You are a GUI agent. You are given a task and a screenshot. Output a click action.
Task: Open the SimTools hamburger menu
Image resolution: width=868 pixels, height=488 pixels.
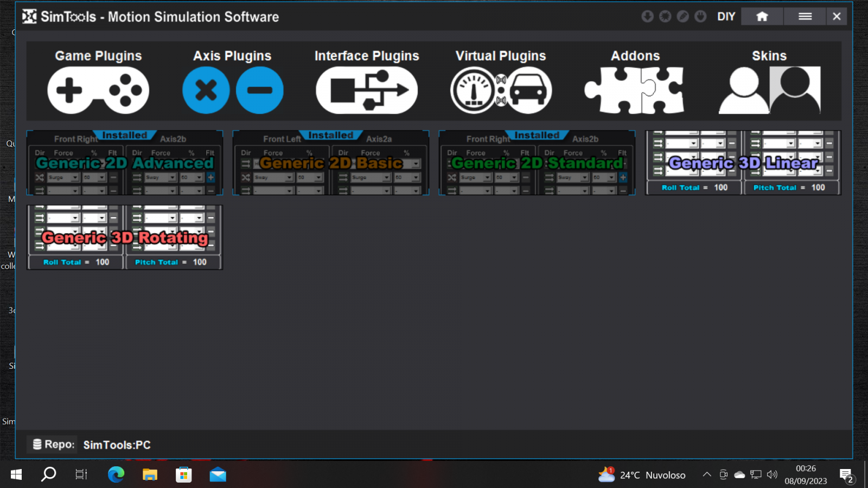coord(805,16)
